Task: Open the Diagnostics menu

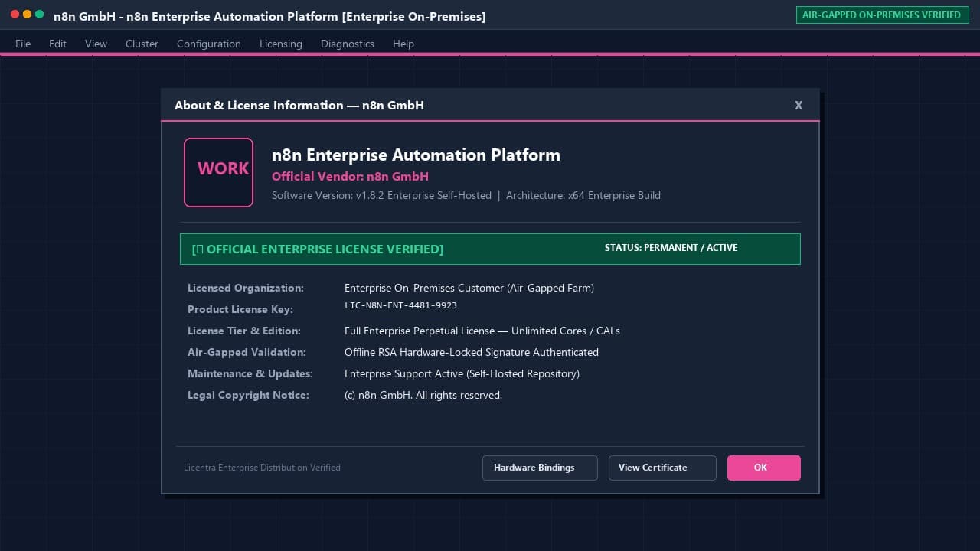Action: coord(348,44)
